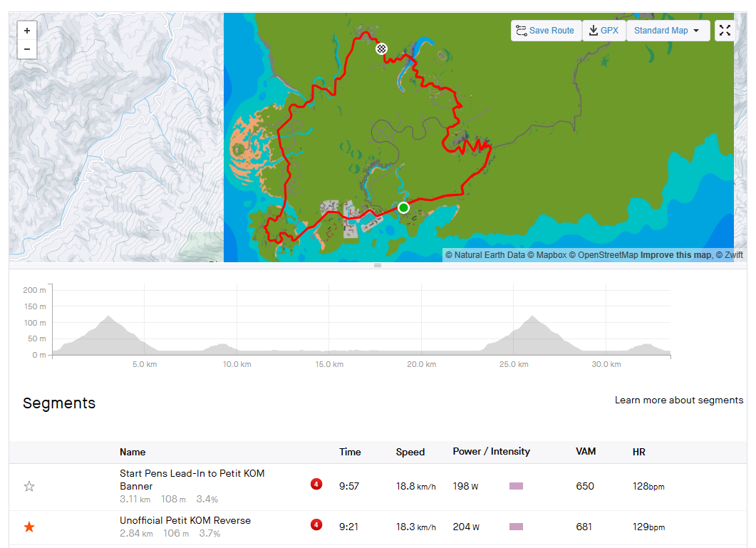
Task: Enter fullscreen map view
Action: click(725, 31)
